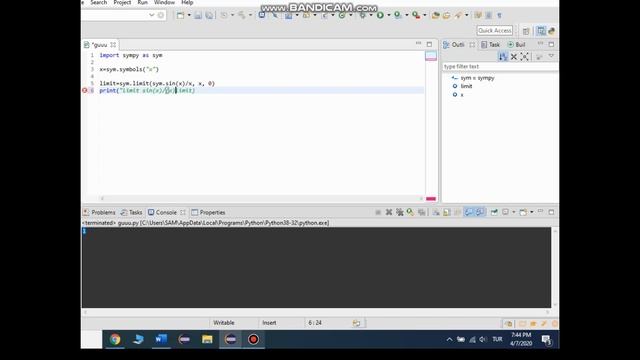Click the Open Perspective icon

pos(526,31)
